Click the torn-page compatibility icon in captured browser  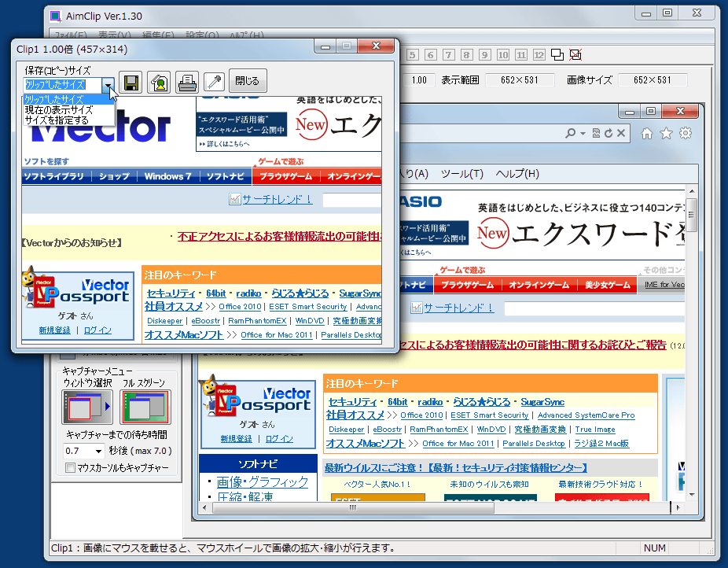click(x=596, y=133)
